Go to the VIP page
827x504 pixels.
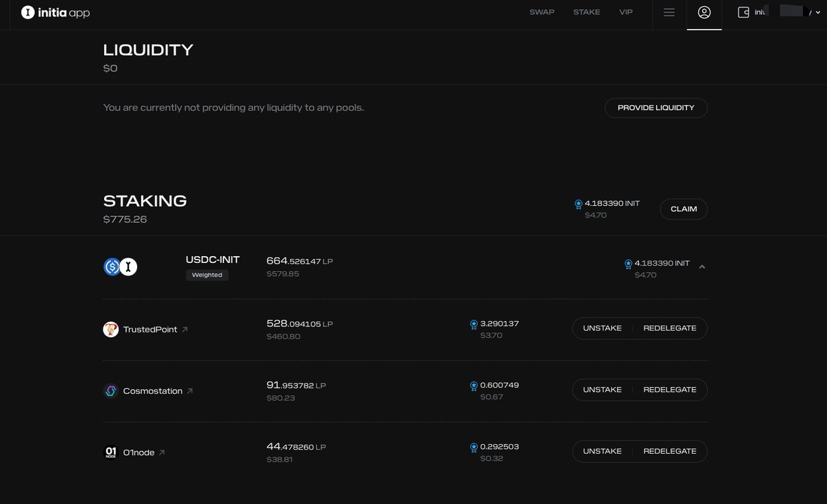(626, 12)
